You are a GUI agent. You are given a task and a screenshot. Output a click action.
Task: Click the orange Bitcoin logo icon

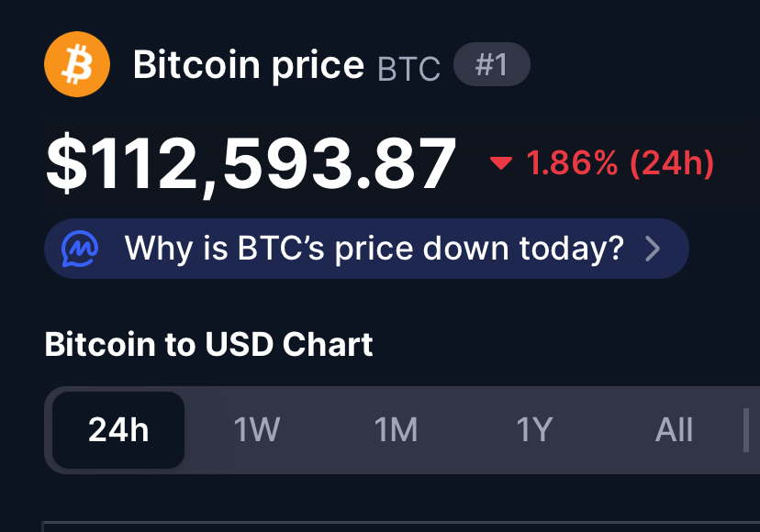tap(77, 64)
